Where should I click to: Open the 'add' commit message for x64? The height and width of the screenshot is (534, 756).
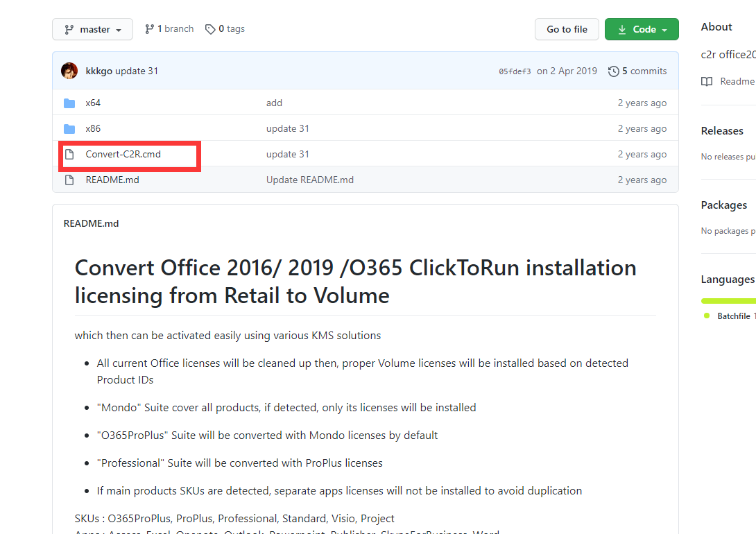pos(275,103)
